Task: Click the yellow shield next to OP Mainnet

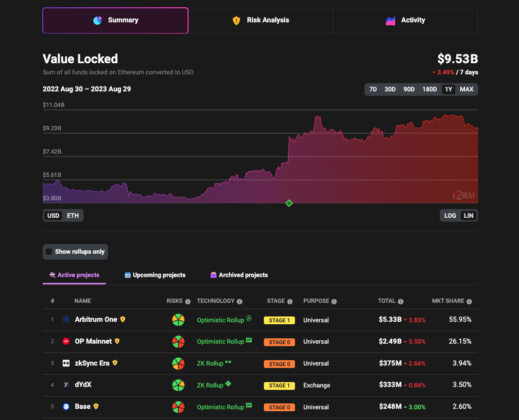Action: pos(117,341)
